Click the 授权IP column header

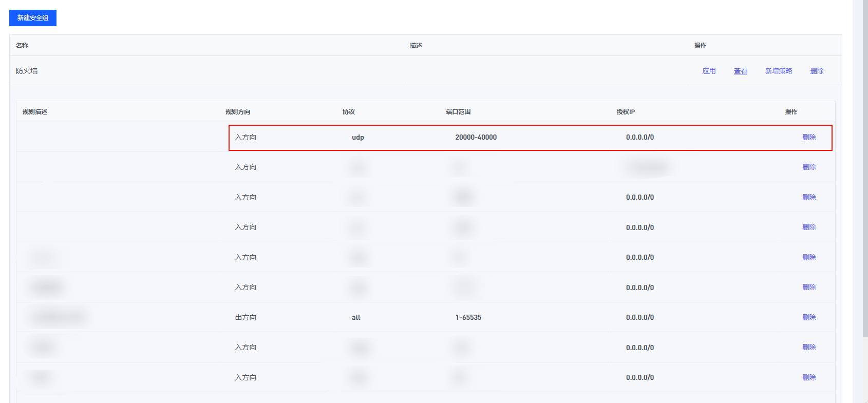click(626, 111)
